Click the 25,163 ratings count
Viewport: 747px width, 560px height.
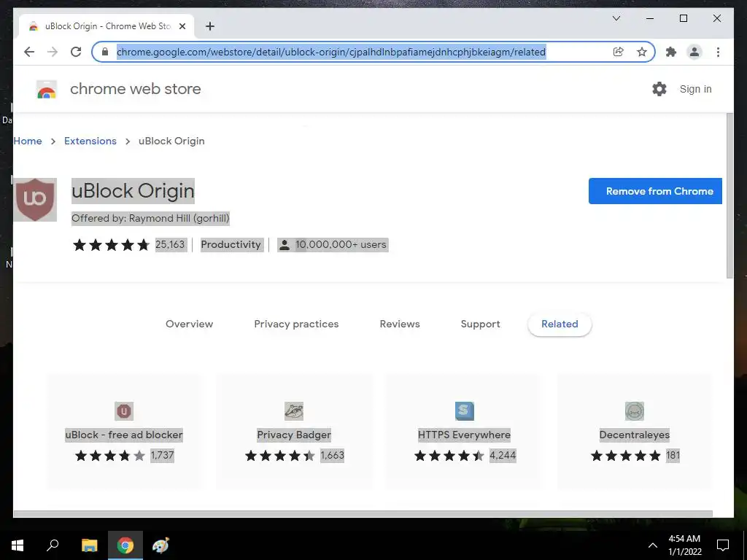[x=170, y=245]
